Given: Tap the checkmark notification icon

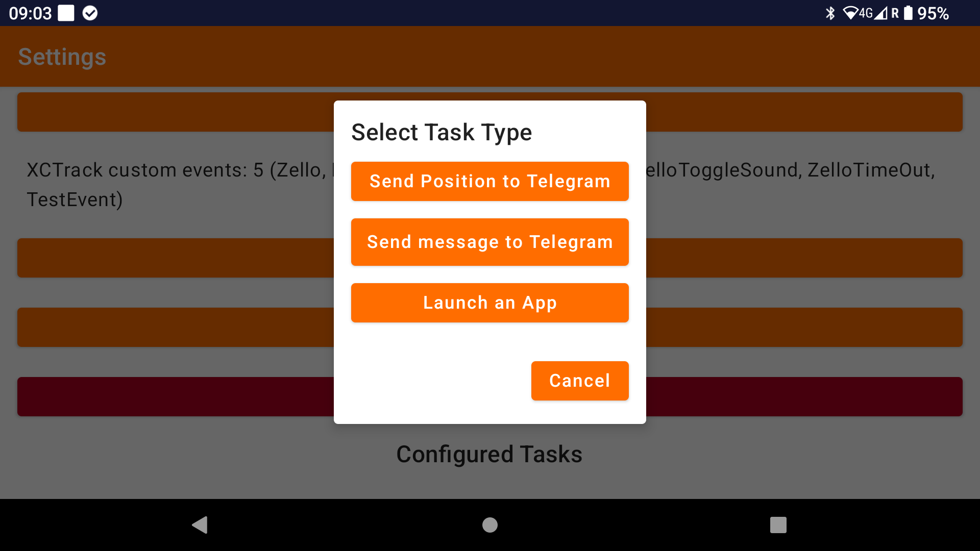Looking at the screenshot, I should coord(90,13).
